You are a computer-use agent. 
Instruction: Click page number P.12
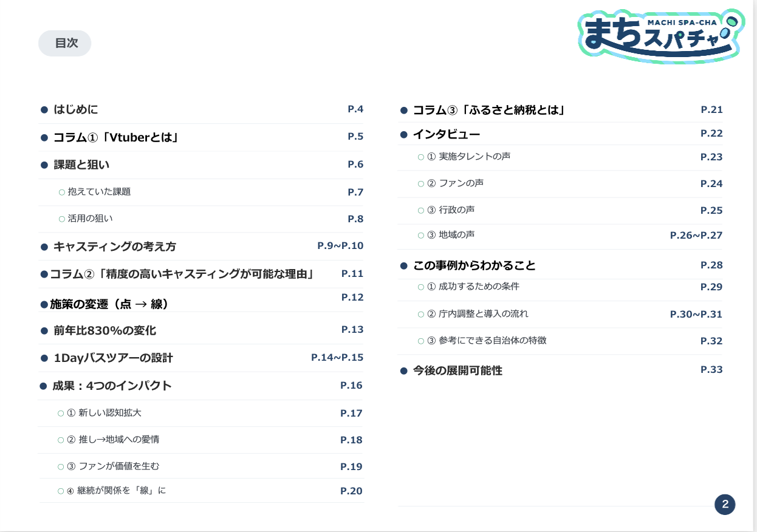(x=352, y=298)
